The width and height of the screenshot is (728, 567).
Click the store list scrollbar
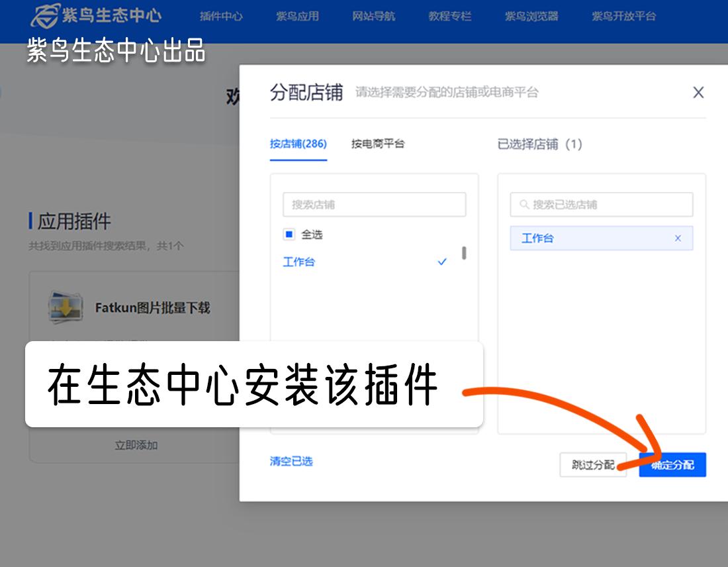(465, 254)
